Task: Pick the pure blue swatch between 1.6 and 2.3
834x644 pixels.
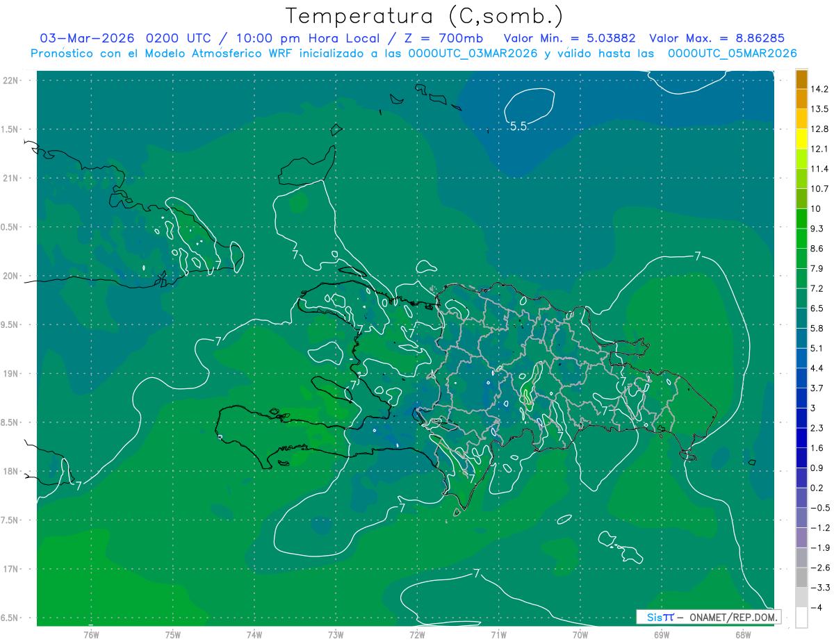Action: pos(801,438)
